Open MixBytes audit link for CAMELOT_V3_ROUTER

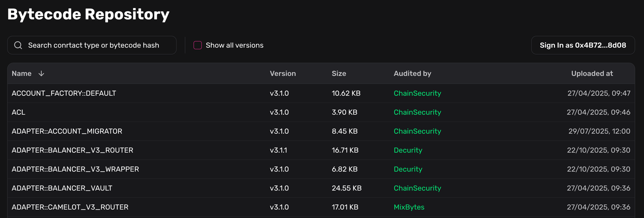tap(409, 207)
